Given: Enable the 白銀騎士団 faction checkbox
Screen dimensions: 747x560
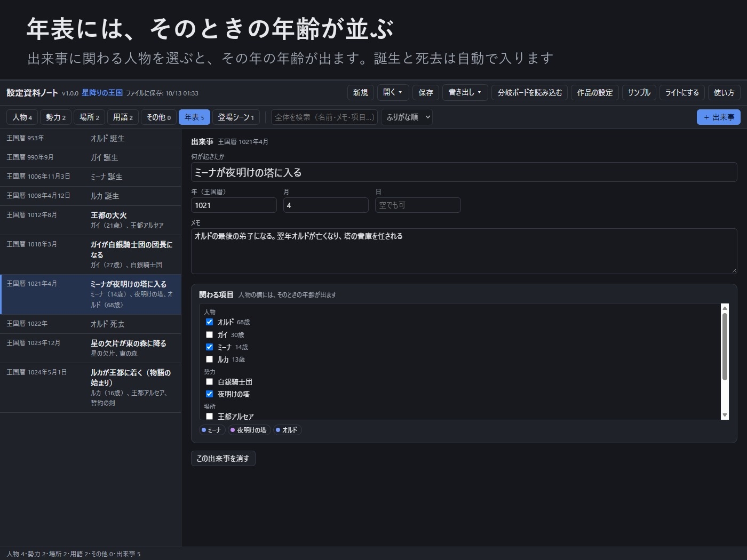Looking at the screenshot, I should click(x=209, y=381).
